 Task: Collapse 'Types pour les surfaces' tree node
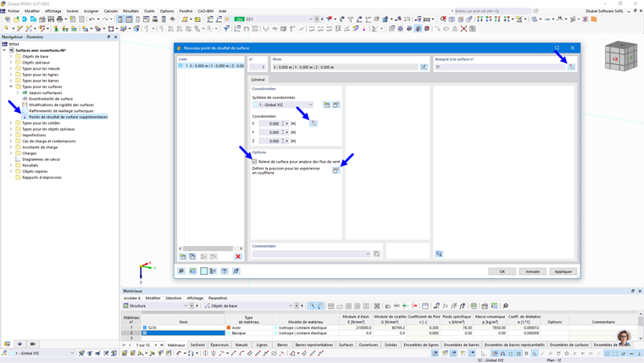[11, 87]
